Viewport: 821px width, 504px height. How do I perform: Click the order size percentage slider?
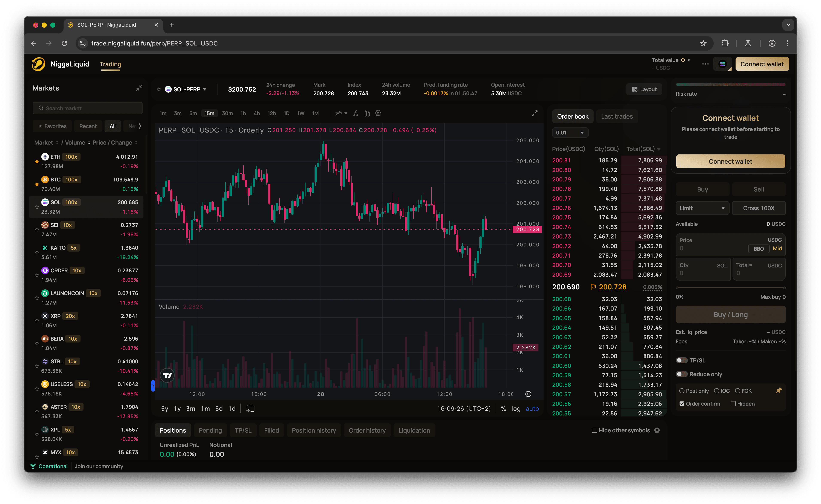[730, 288]
